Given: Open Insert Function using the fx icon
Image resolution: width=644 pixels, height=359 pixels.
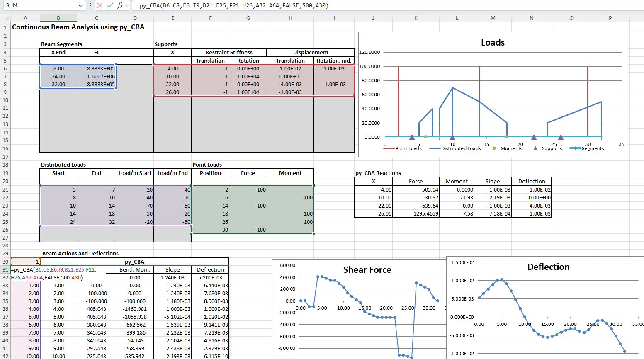Looking at the screenshot, I should pos(120,5).
